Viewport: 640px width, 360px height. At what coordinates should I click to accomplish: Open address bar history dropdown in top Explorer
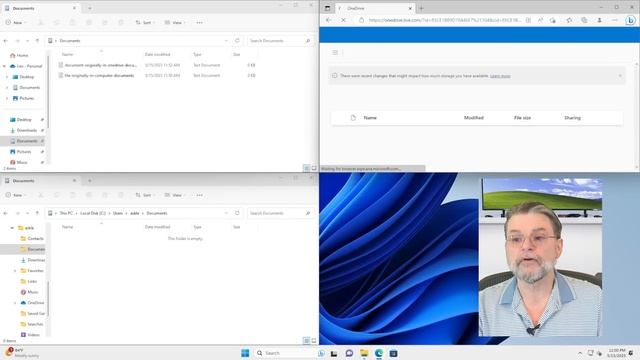pos(226,41)
